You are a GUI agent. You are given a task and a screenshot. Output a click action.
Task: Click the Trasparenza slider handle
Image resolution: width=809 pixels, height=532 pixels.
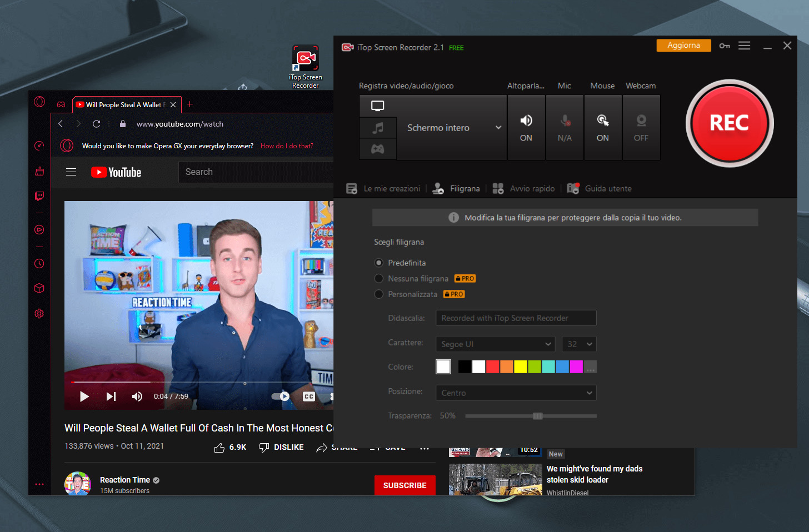[x=537, y=416]
